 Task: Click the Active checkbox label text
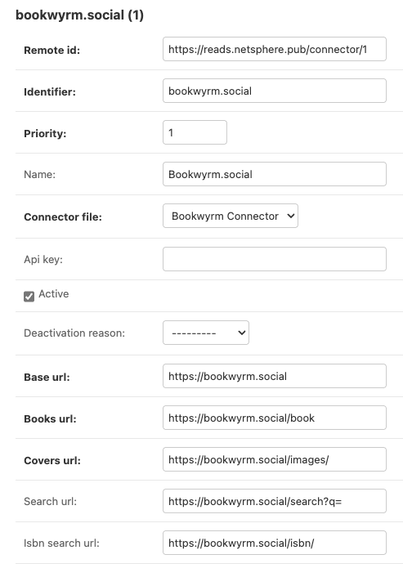pyautogui.click(x=54, y=294)
